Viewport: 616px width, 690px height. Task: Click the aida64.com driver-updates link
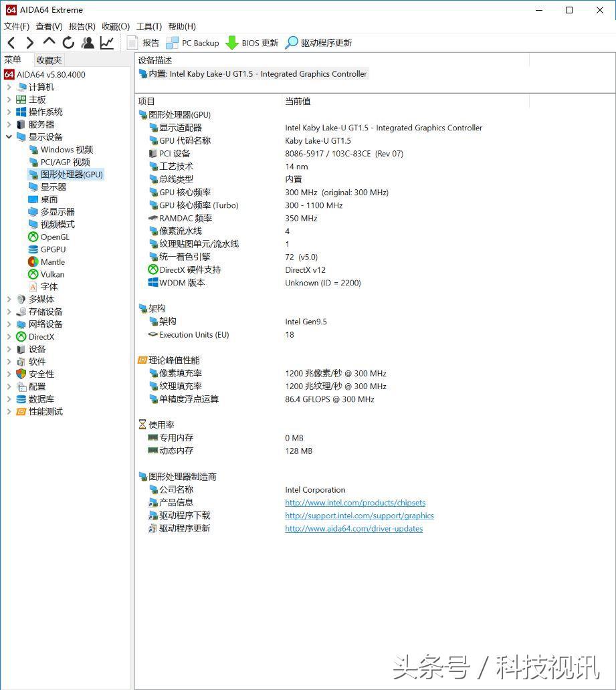point(354,528)
